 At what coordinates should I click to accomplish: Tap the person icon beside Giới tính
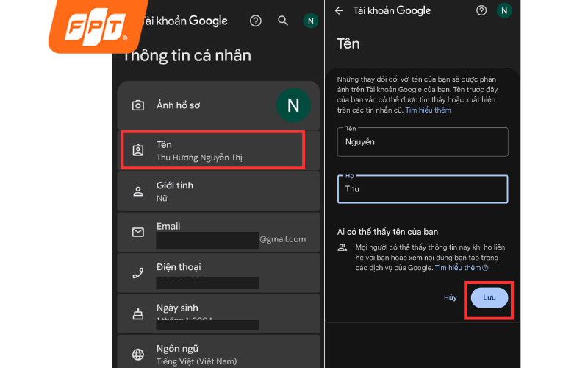tap(138, 191)
